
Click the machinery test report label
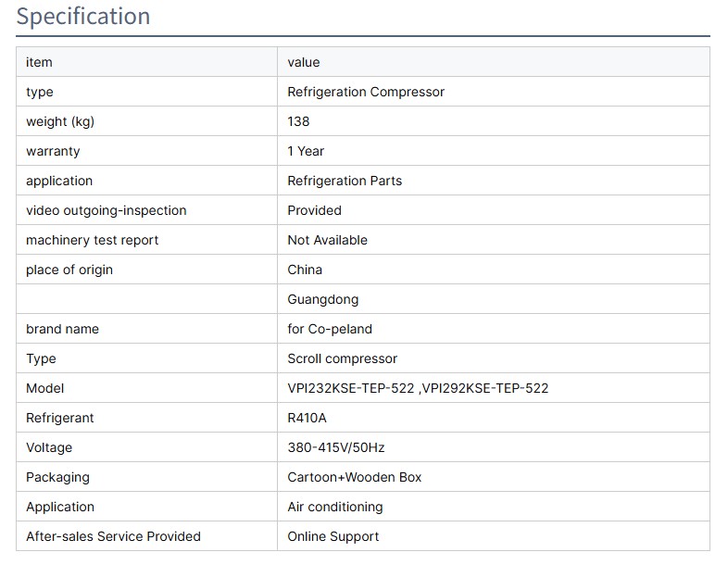click(93, 240)
